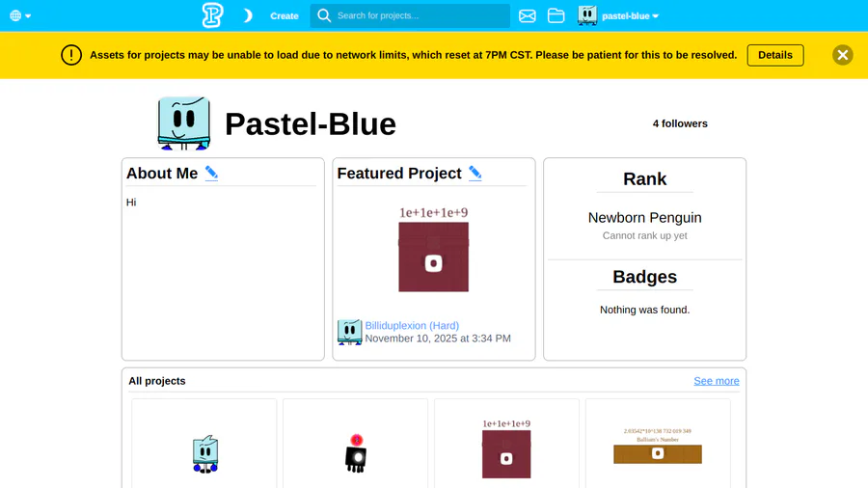Open the messages envelope icon
The image size is (868, 488).
pos(528,15)
